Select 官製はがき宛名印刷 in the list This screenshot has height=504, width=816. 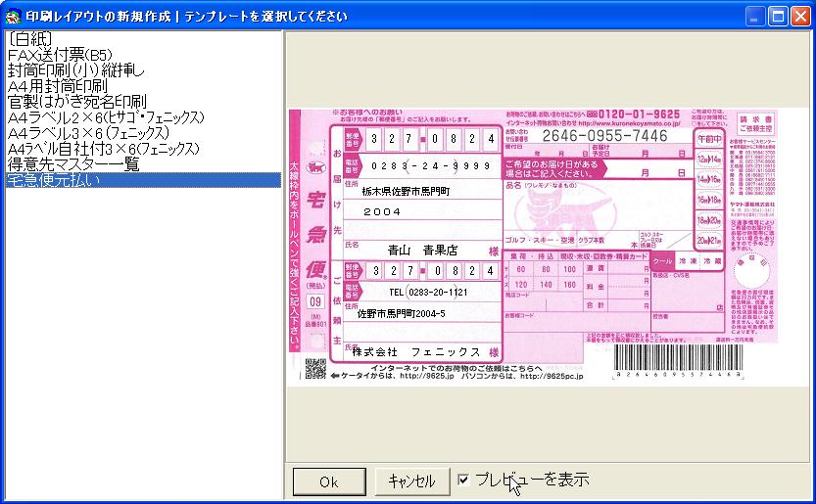(x=143, y=102)
